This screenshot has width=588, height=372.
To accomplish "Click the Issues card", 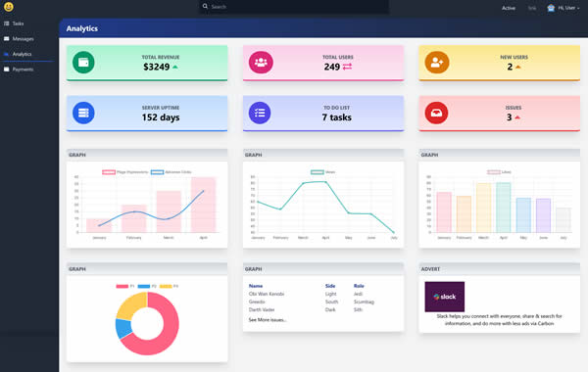I will pyautogui.click(x=500, y=114).
